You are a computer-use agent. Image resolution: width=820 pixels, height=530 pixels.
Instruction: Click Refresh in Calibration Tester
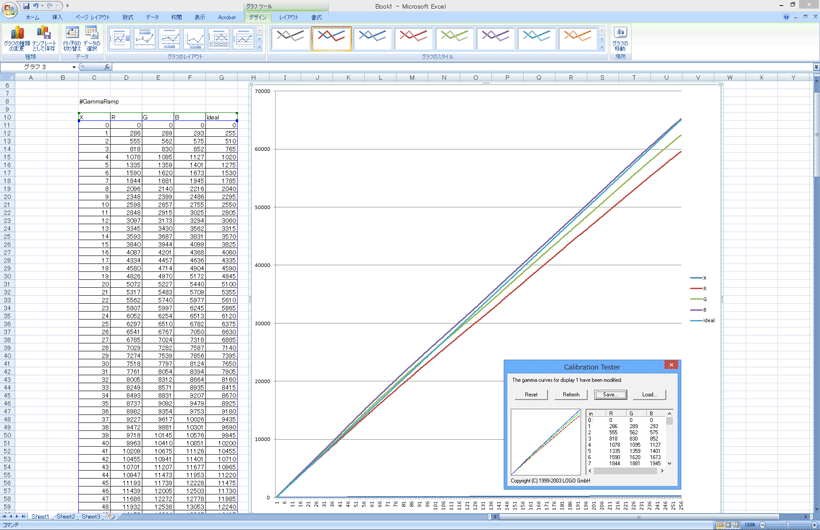click(571, 394)
